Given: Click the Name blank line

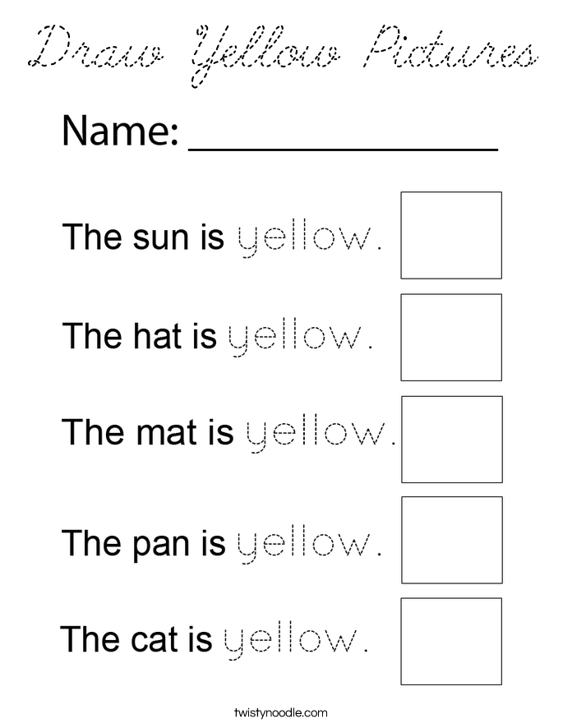Looking at the screenshot, I should coord(343,149).
